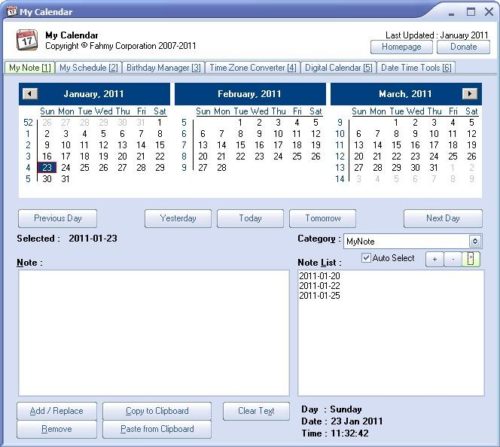Click the March, 2011 month header
The width and height of the screenshot is (500, 447).
tap(405, 94)
